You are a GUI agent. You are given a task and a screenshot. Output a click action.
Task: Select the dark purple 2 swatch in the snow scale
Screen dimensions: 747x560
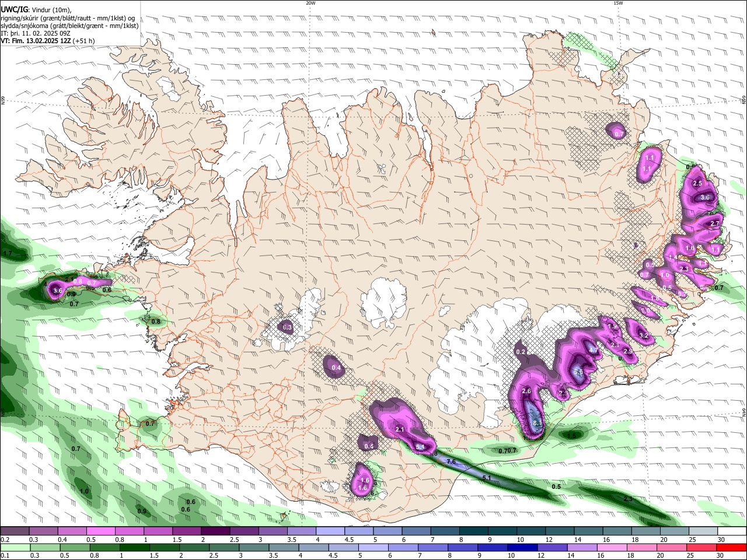214,531
